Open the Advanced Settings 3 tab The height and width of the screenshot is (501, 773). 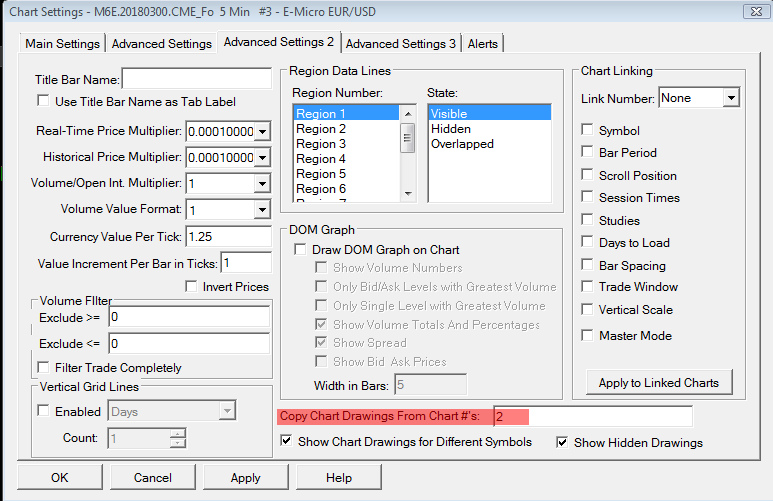pos(401,43)
